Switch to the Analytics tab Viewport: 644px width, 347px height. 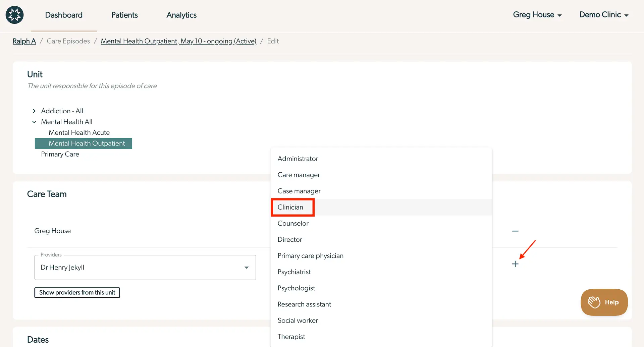181,15
